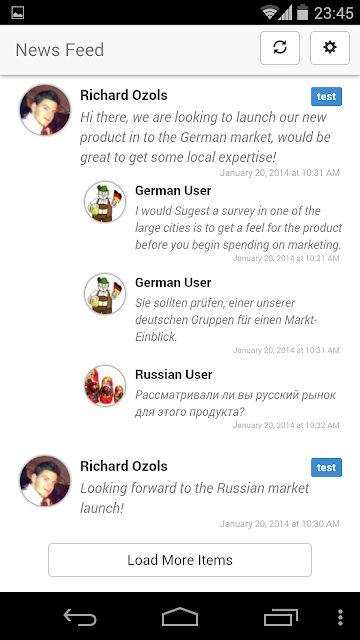Tap the Android back navigation icon
This screenshot has width=360, height=640.
80,617
